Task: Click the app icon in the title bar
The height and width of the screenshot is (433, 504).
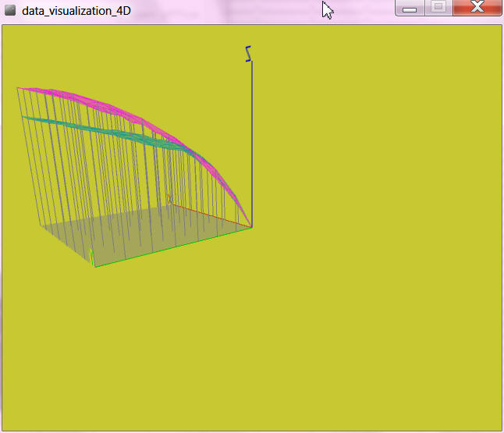Action: [10, 11]
